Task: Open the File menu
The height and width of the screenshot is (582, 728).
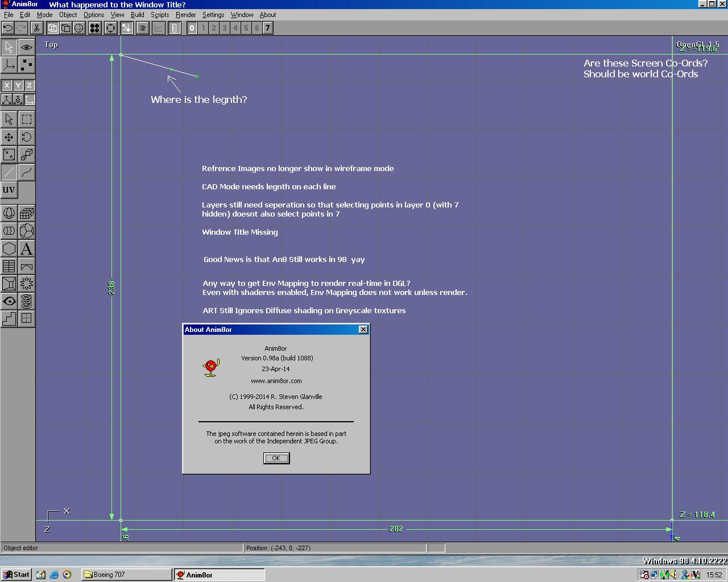Action: 9,15
